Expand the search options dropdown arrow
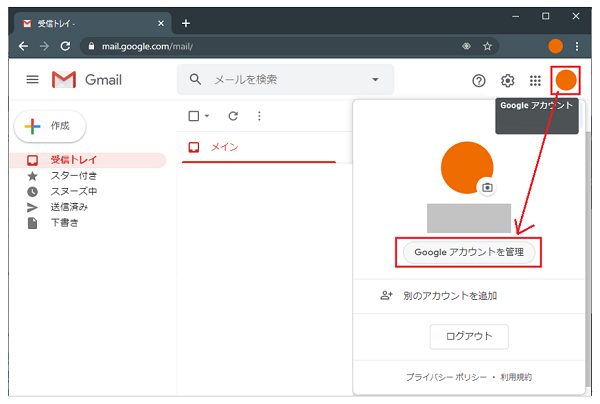Screen dimensions: 600x404 point(376,80)
